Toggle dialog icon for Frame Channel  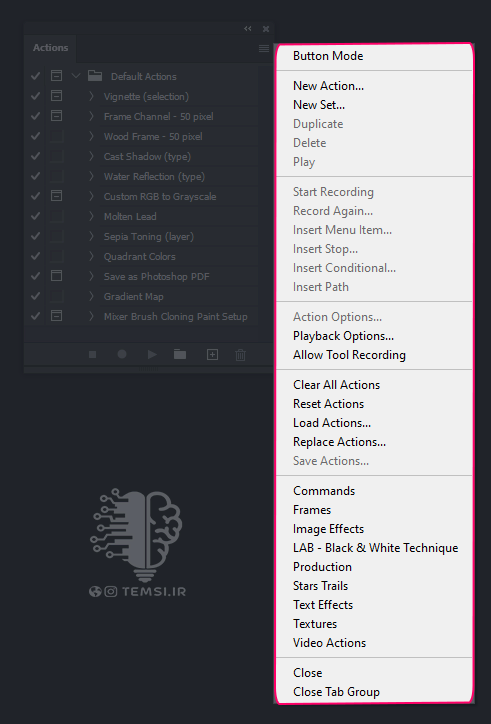tap(56, 116)
